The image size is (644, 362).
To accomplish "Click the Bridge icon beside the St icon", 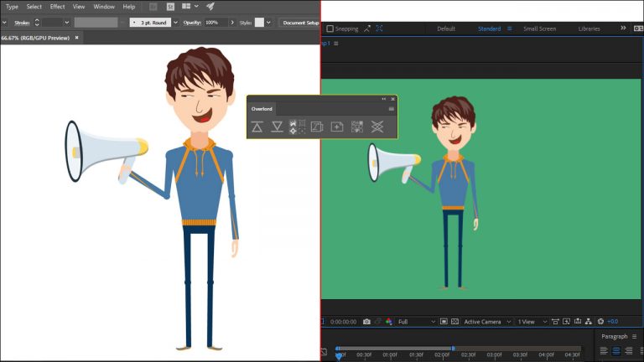I will (153, 7).
